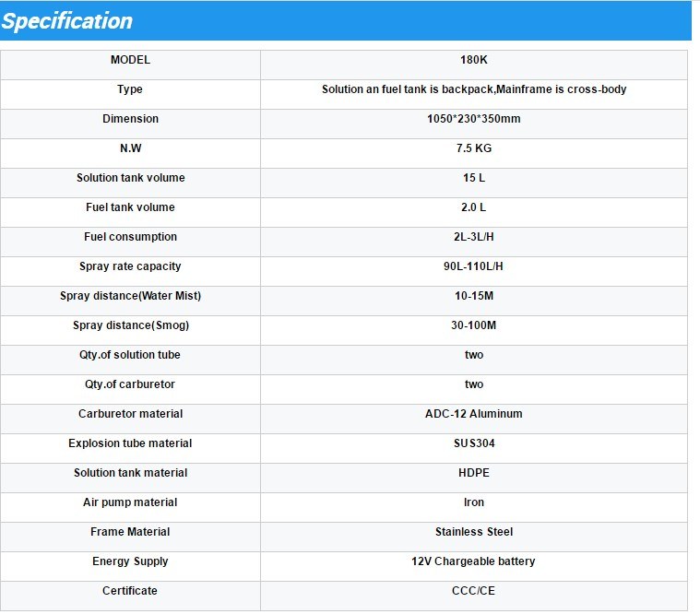Select the N.W row label

130,148
